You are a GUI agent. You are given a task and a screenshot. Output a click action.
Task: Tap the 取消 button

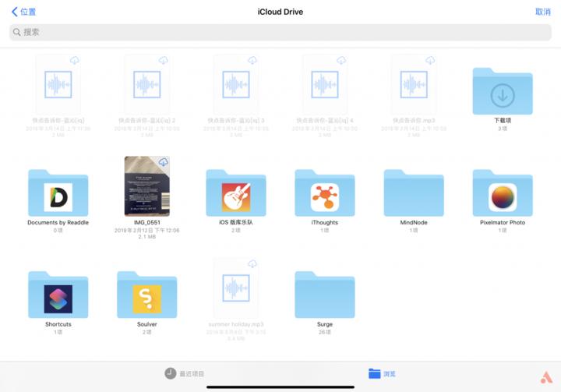543,12
